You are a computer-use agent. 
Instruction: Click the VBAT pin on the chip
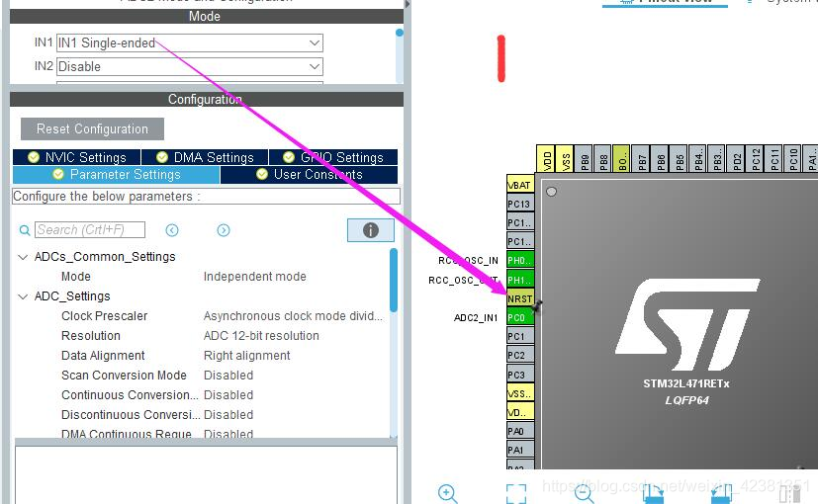[520, 185]
